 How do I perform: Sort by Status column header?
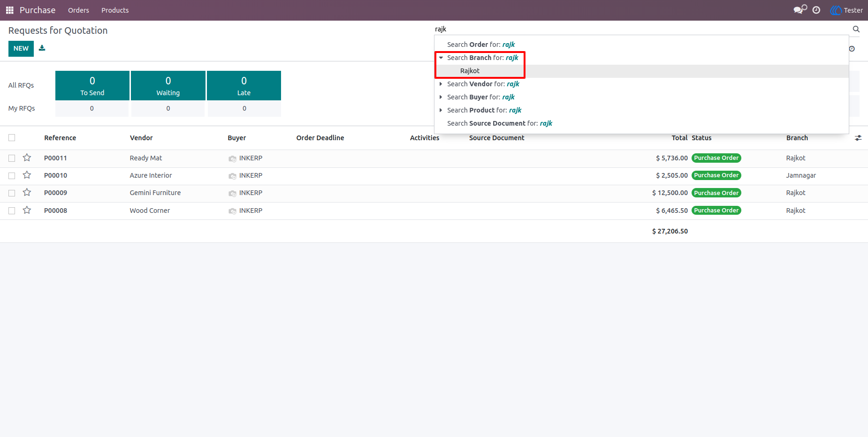click(701, 138)
